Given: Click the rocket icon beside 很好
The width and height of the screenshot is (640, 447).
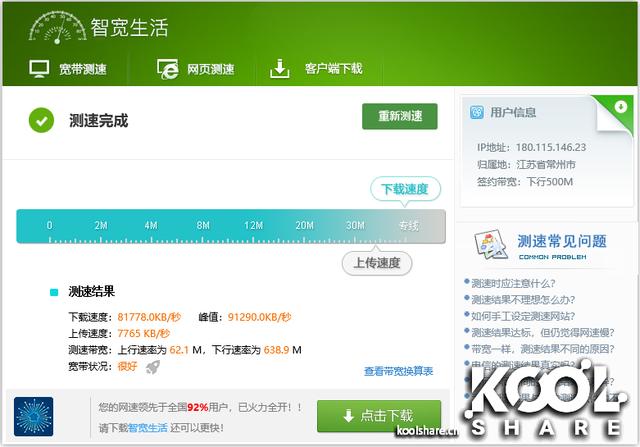Looking at the screenshot, I should (153, 367).
